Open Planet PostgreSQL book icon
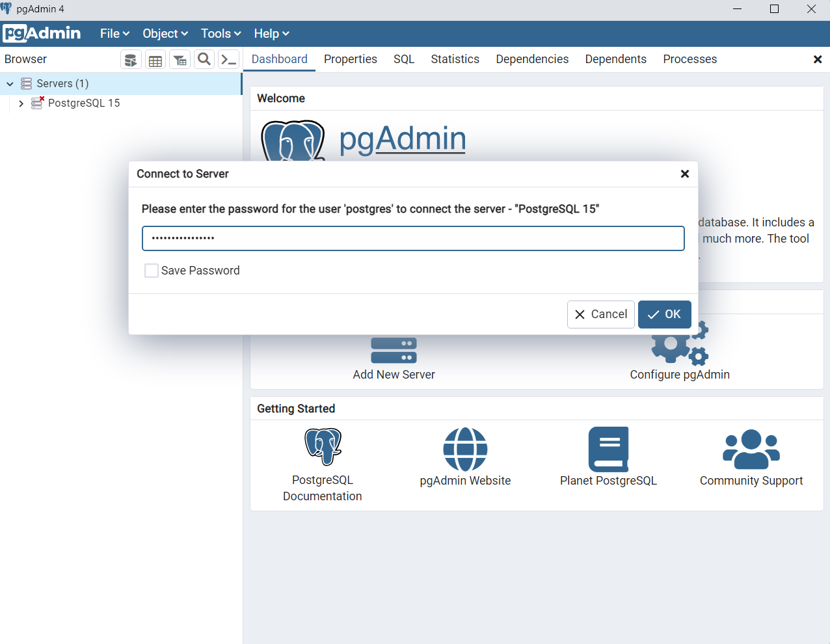 608,449
